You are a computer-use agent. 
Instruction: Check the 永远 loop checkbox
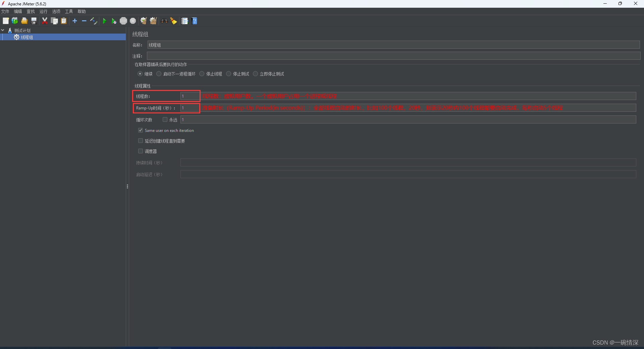(x=165, y=119)
